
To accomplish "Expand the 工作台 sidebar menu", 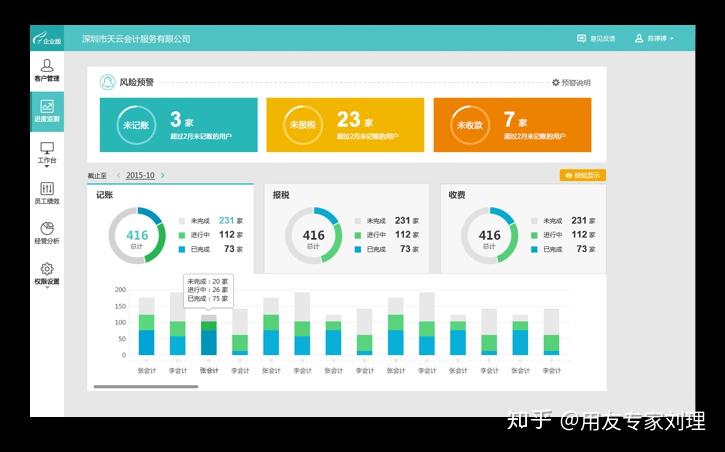I will pos(47,154).
